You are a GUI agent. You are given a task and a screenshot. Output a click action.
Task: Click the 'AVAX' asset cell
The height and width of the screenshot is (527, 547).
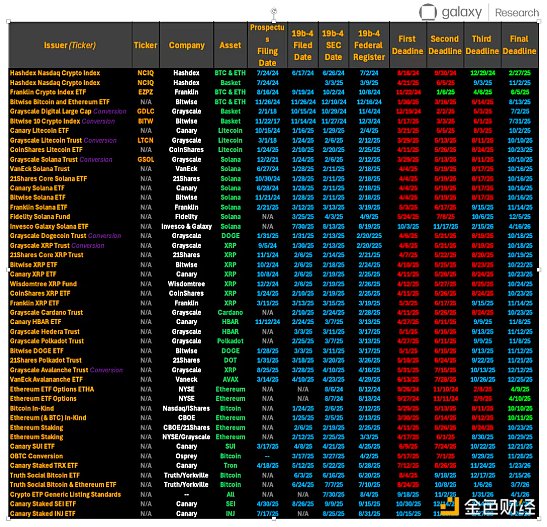pyautogui.click(x=230, y=379)
